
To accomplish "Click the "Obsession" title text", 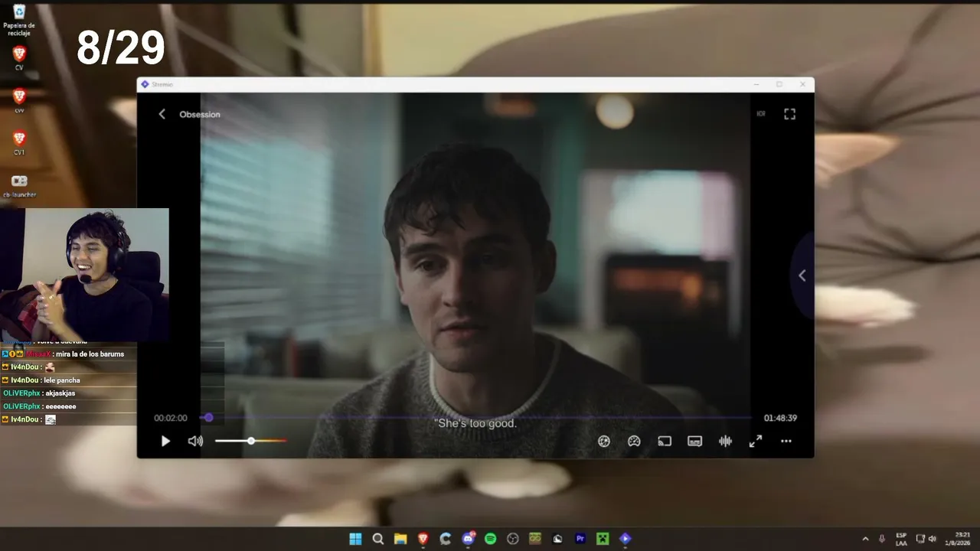I will coord(200,114).
